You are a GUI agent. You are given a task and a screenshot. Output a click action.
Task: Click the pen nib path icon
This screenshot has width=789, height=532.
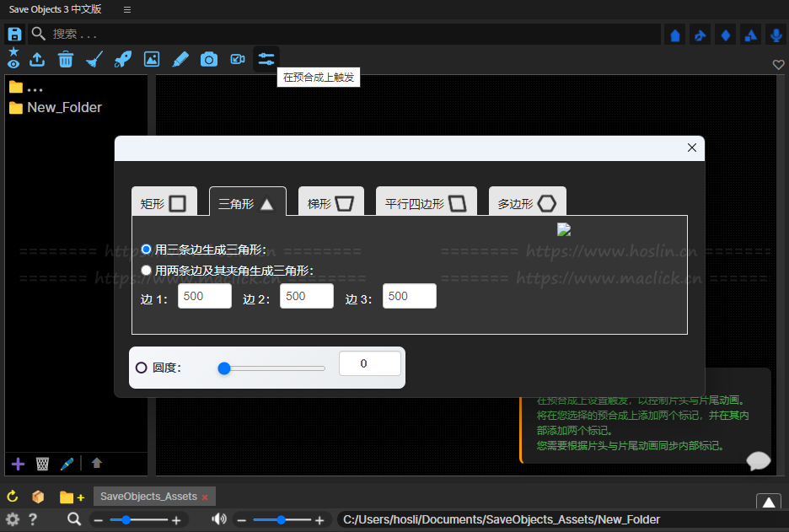(x=700, y=35)
